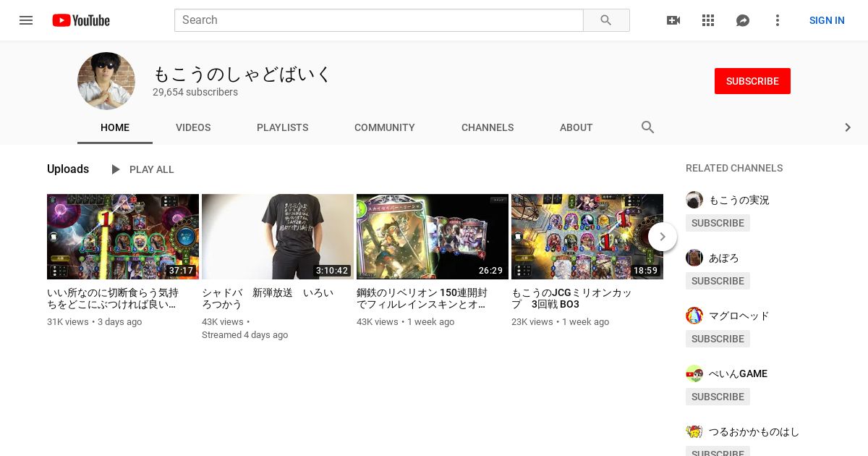Click the YouTube logo

click(81, 20)
